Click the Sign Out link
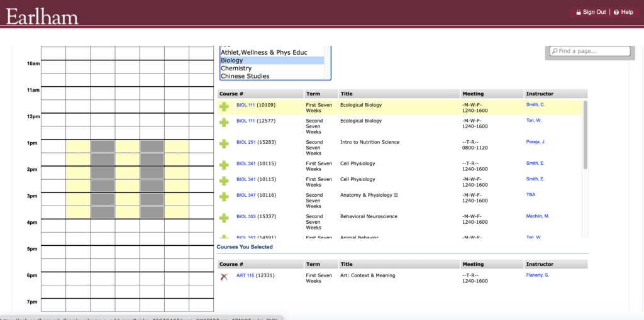This screenshot has height=320, width=644. 594,12
